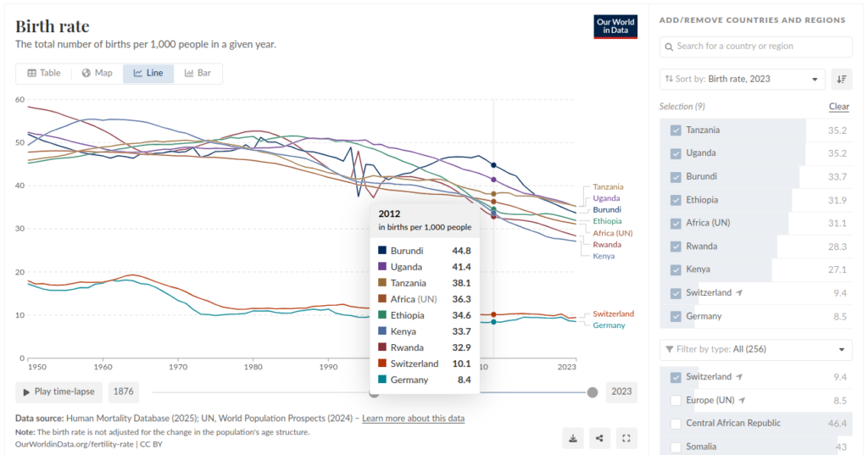
Task: Click the download chart icon
Action: pyautogui.click(x=573, y=438)
